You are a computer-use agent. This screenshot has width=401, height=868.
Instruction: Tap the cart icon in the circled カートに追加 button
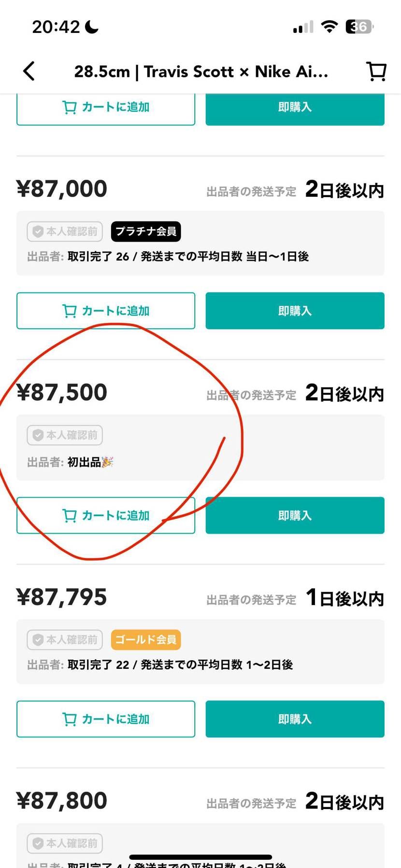point(69,516)
